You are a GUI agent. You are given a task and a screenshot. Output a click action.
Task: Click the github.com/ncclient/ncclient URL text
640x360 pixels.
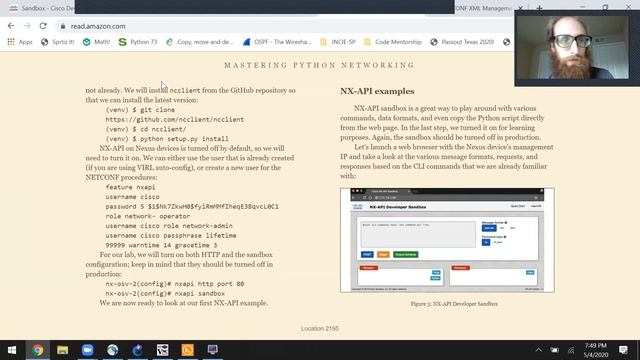[x=175, y=120]
